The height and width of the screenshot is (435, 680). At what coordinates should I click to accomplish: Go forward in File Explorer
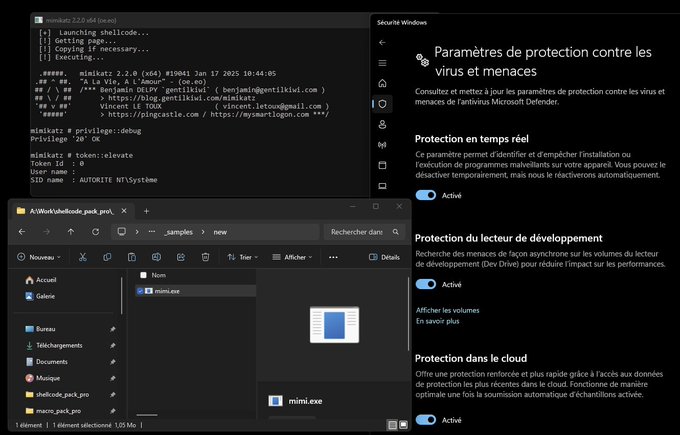coord(46,232)
